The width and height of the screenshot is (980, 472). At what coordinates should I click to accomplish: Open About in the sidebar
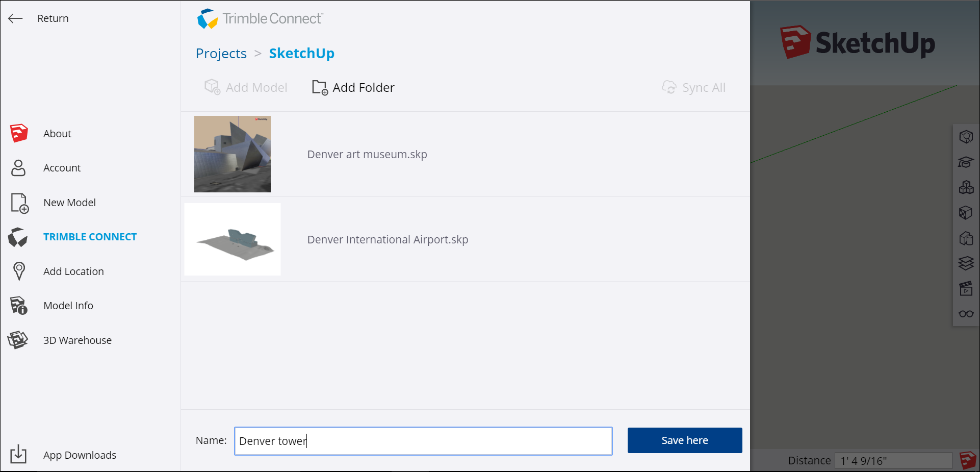(57, 134)
